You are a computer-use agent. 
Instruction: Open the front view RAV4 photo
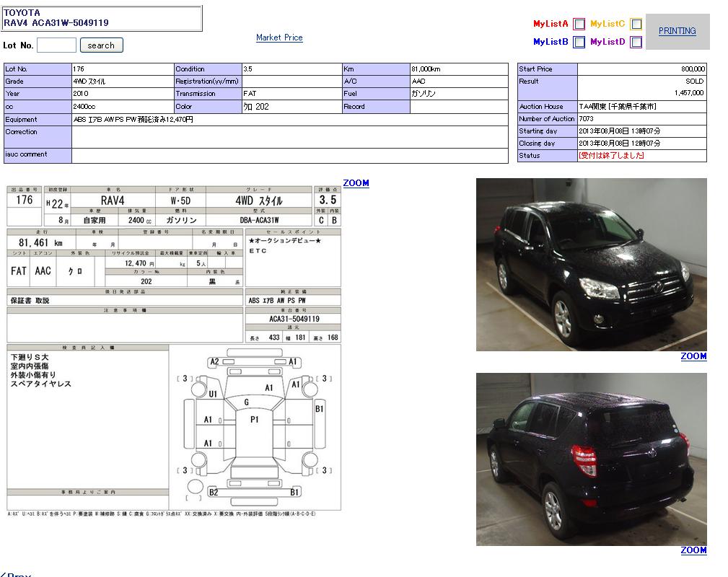(x=591, y=265)
